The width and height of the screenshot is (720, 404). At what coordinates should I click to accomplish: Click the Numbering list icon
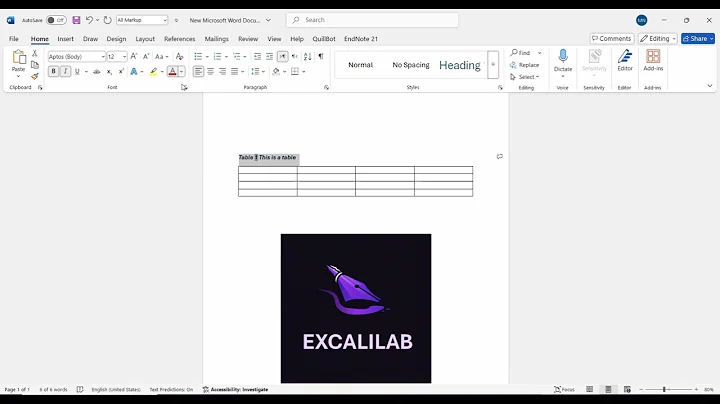coord(217,56)
